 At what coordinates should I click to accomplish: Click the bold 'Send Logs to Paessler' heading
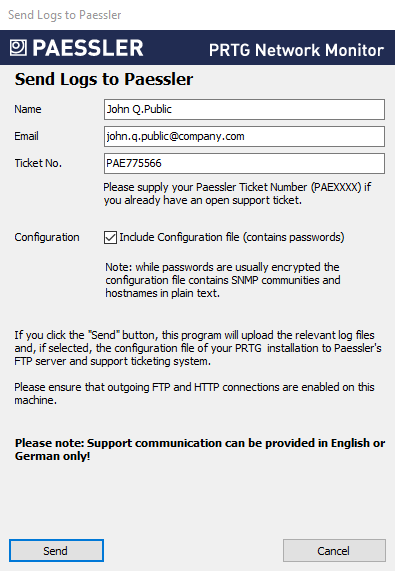click(104, 79)
